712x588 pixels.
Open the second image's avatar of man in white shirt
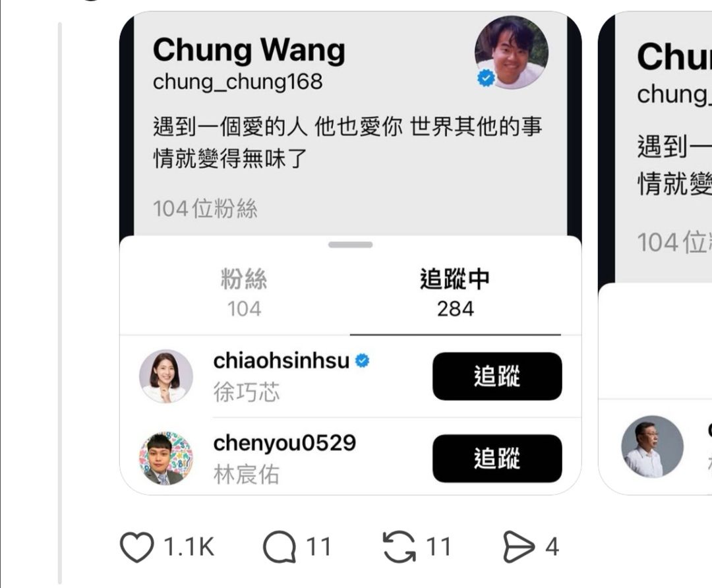653,446
